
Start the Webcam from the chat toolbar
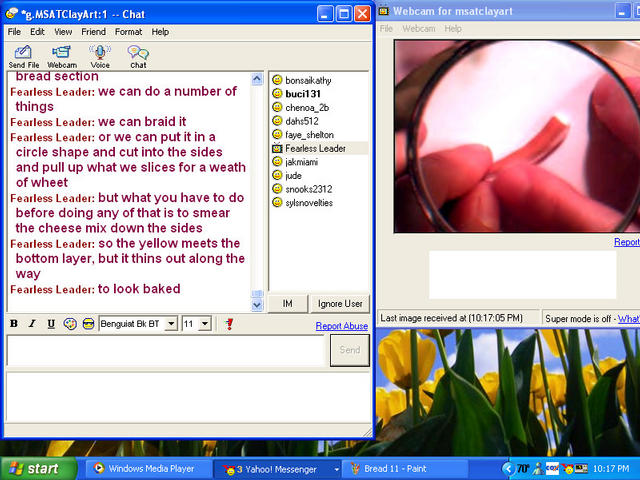[x=62, y=57]
